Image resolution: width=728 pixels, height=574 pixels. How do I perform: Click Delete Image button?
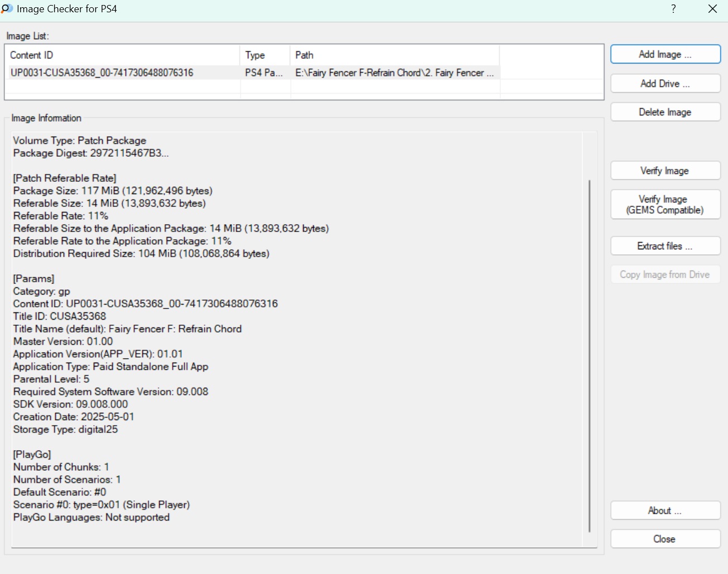tap(665, 112)
